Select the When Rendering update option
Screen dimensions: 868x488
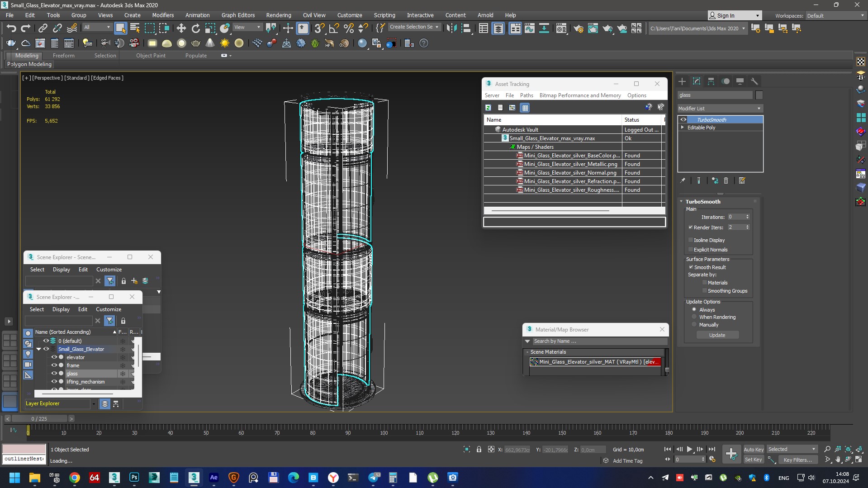pos(694,317)
